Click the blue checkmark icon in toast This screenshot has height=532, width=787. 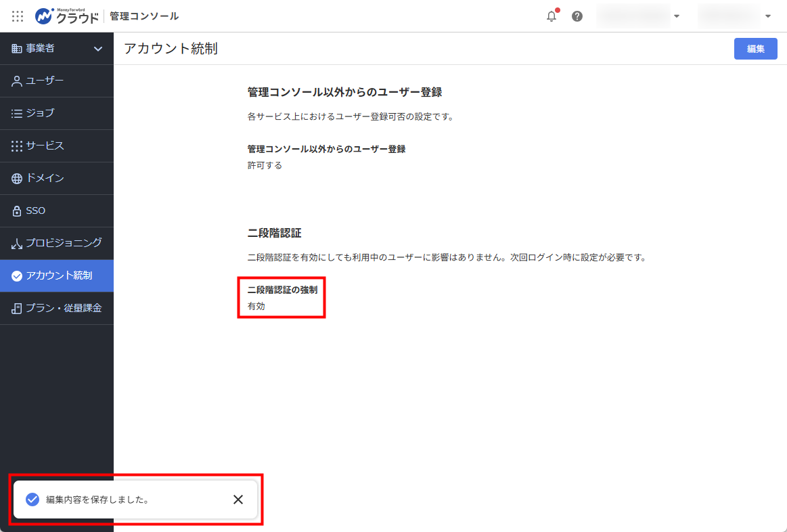point(32,500)
